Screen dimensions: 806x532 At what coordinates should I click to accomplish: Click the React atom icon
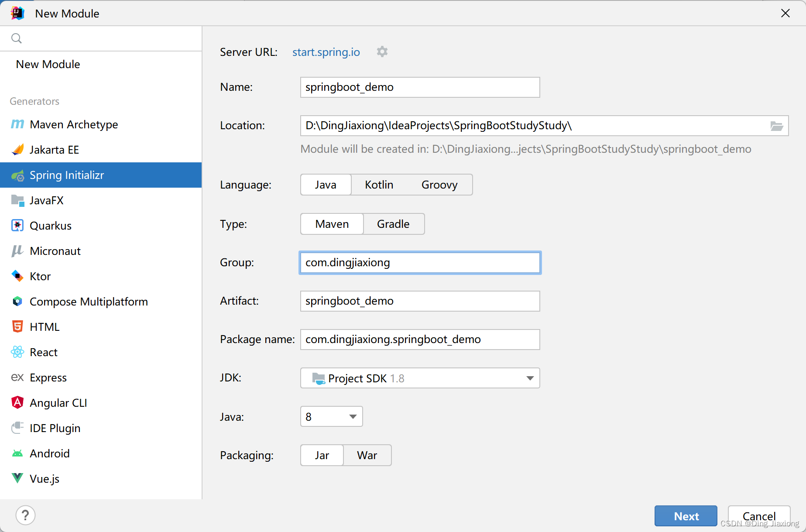click(17, 352)
